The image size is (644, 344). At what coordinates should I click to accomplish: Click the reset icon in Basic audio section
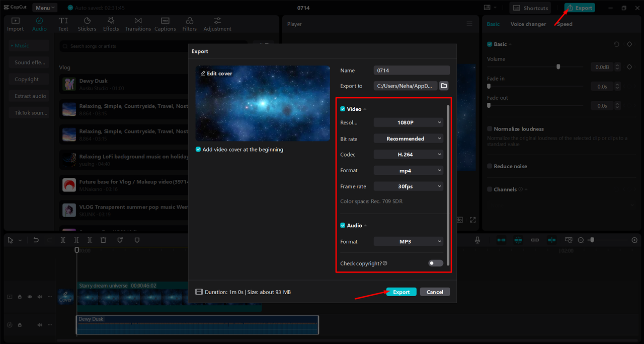pos(616,44)
